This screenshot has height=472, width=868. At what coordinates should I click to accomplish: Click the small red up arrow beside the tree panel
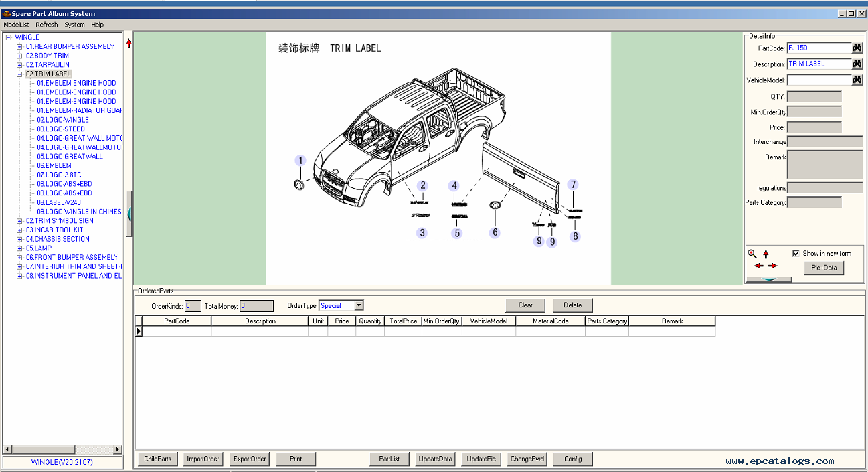click(x=128, y=43)
